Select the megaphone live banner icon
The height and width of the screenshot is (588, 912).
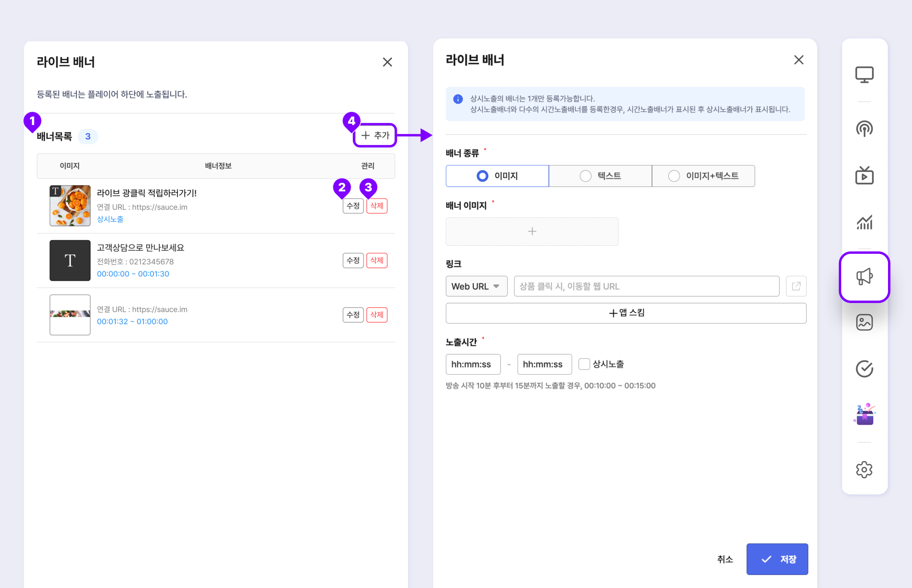(864, 277)
